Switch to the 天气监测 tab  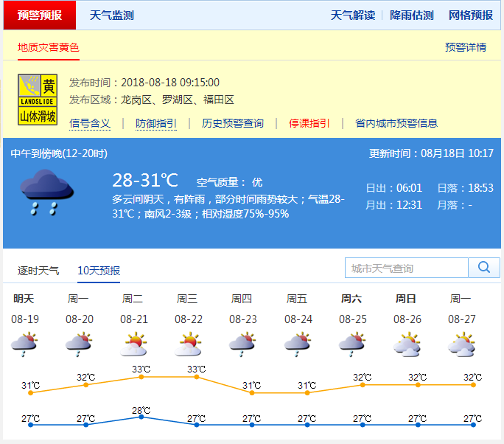(x=112, y=15)
